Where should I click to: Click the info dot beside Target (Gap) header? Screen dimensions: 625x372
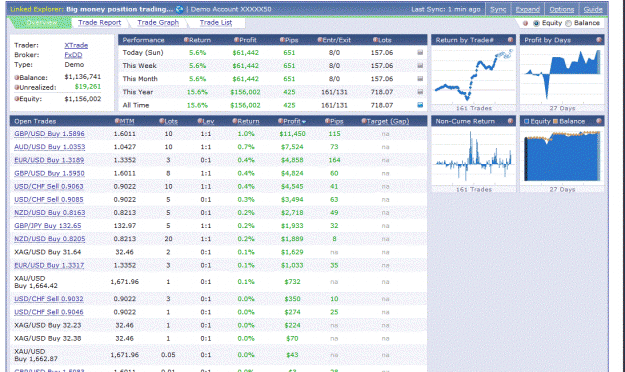point(364,121)
